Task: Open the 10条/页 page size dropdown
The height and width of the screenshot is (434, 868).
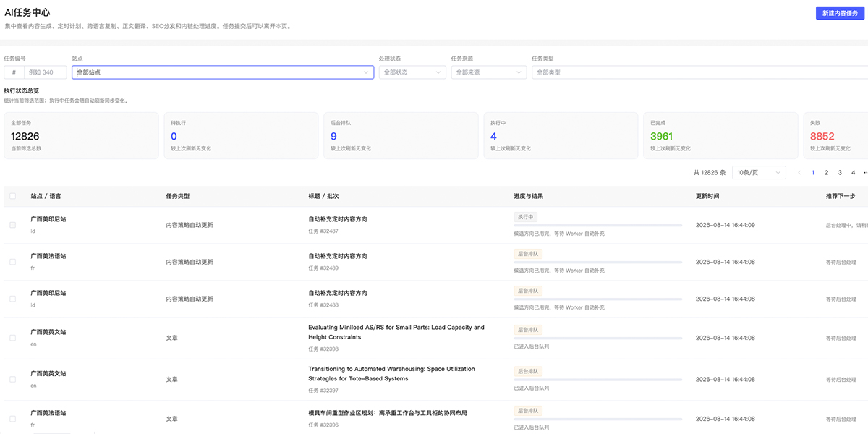Action: [759, 173]
